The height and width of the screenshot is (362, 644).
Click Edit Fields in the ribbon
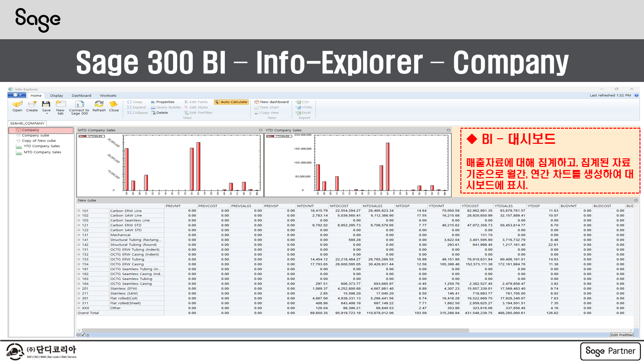coord(196,102)
